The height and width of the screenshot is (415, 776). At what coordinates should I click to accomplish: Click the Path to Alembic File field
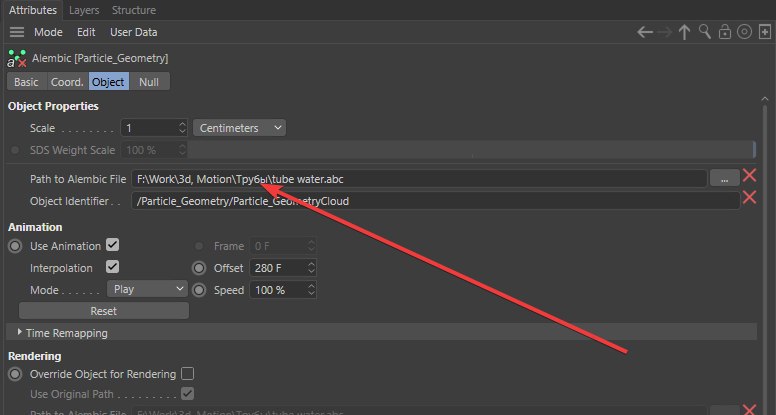tap(419, 179)
